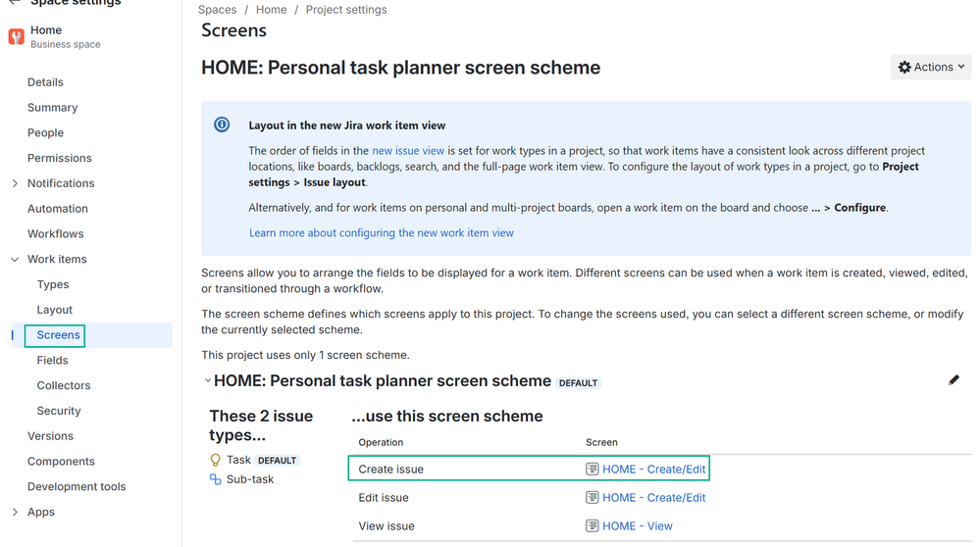Open Details in the sidebar
The height and width of the screenshot is (547, 980).
click(x=45, y=82)
